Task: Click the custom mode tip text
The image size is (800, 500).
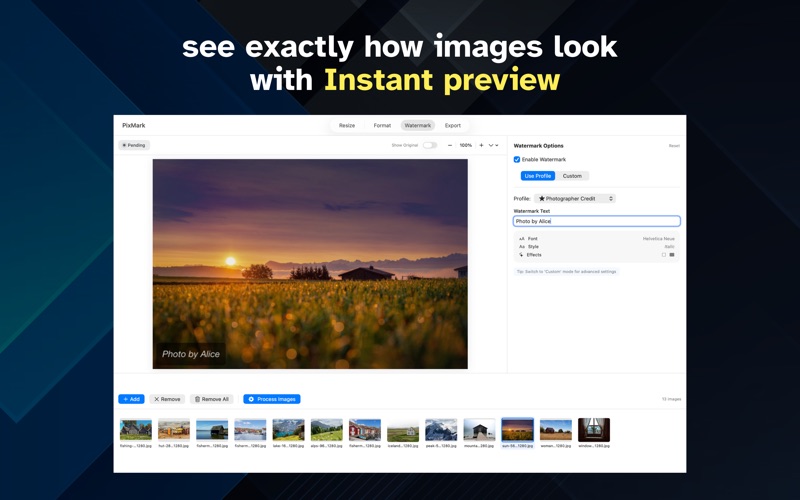Action: tap(566, 271)
